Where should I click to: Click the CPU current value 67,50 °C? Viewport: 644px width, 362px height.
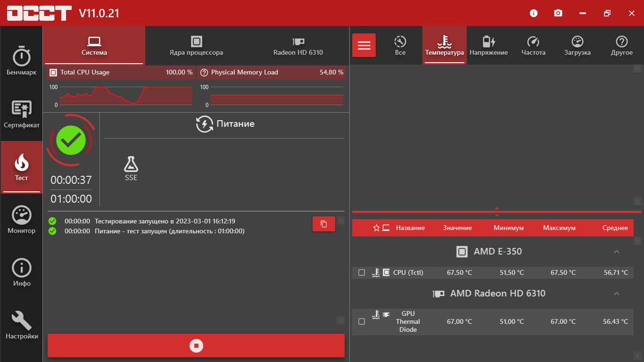[x=459, y=272]
